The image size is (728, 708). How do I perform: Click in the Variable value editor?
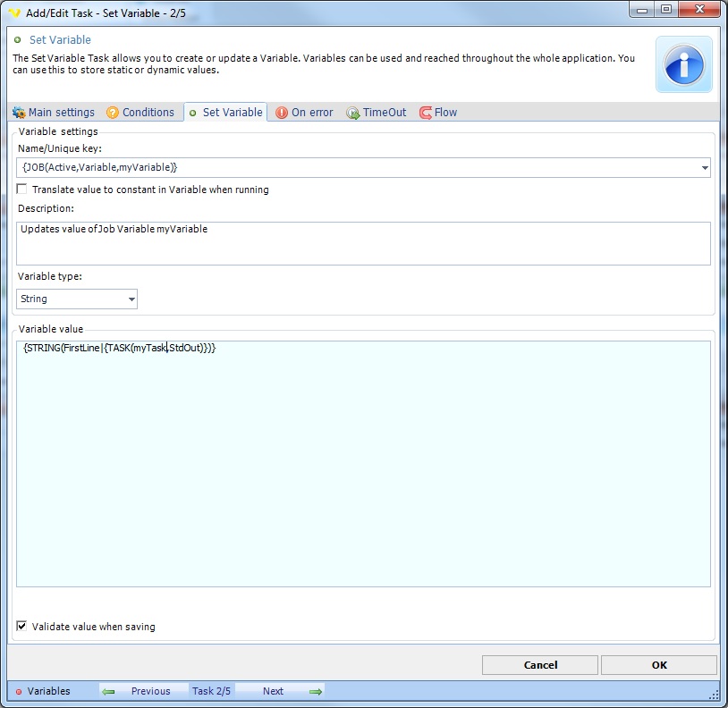[x=363, y=463]
